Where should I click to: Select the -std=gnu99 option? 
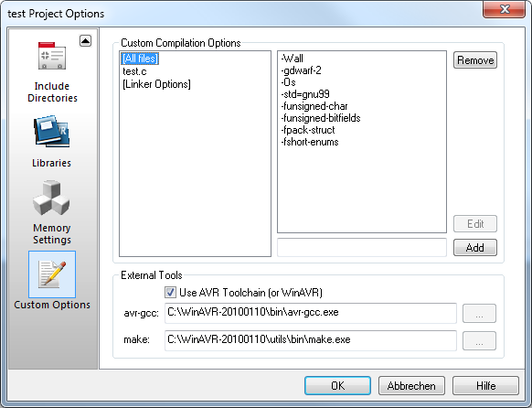pyautogui.click(x=305, y=94)
